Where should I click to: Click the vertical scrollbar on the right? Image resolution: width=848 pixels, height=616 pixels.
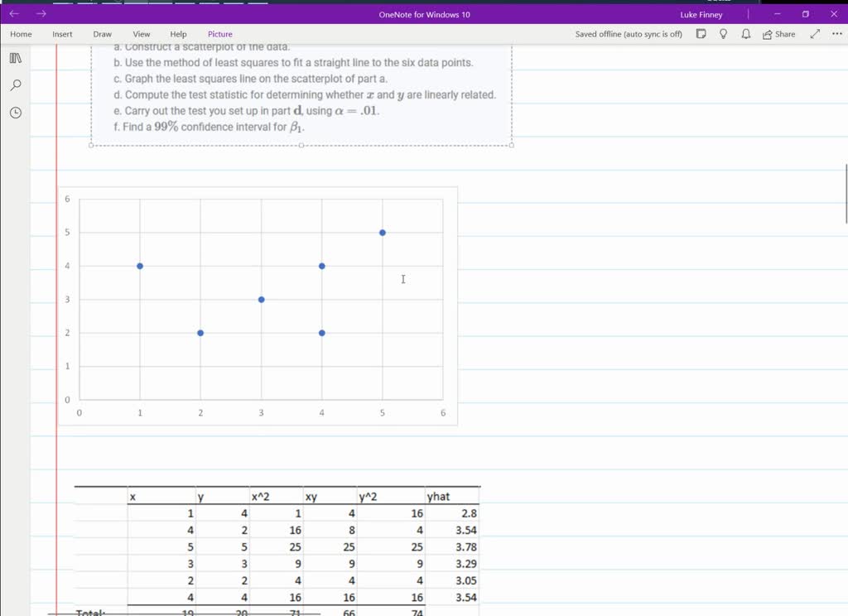tap(846, 194)
